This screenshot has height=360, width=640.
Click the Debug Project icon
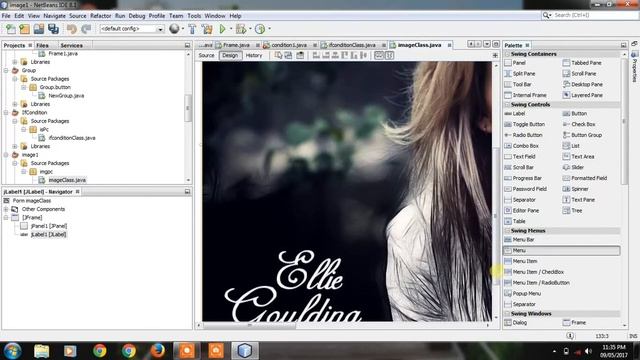pos(241,29)
